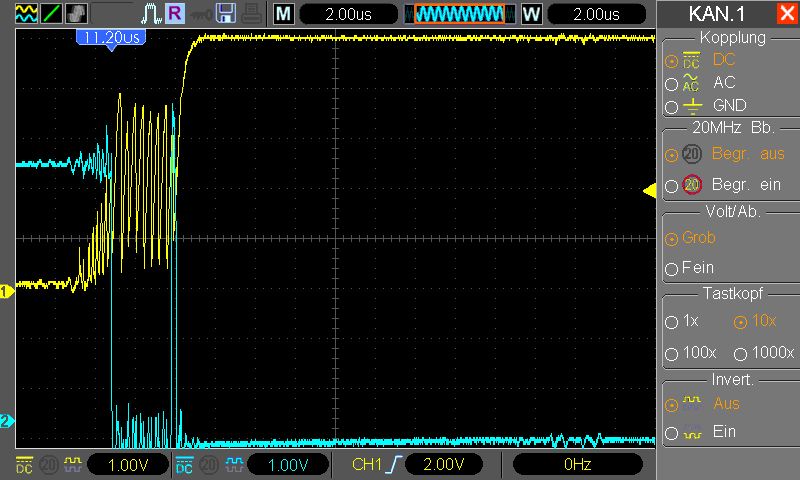
Task: Select Invert Aus option
Action: (671, 405)
